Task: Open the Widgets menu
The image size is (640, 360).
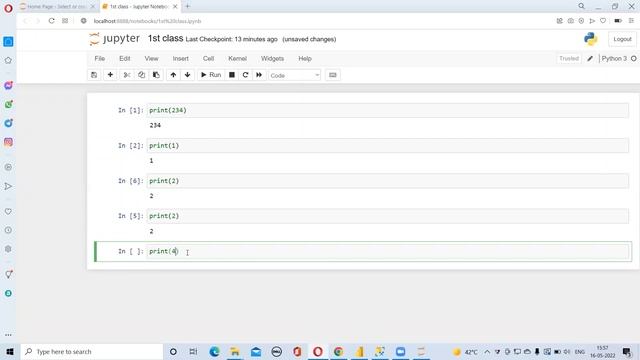Action: pos(272,59)
